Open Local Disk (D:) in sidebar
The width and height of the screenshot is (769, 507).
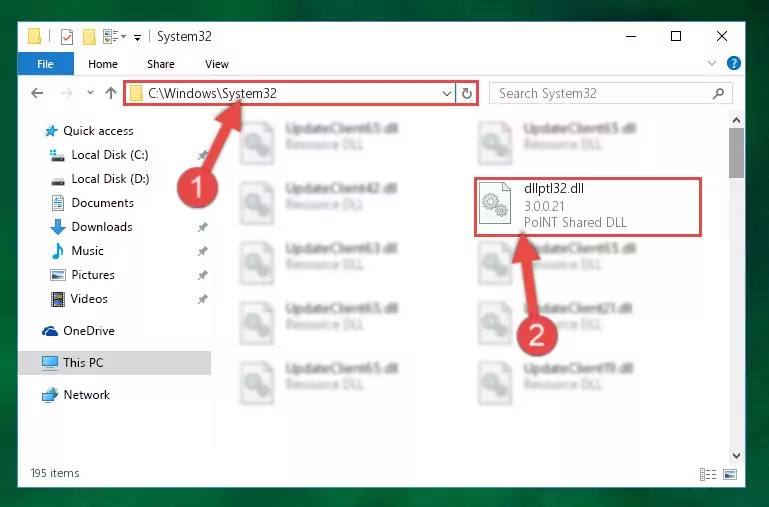110,179
